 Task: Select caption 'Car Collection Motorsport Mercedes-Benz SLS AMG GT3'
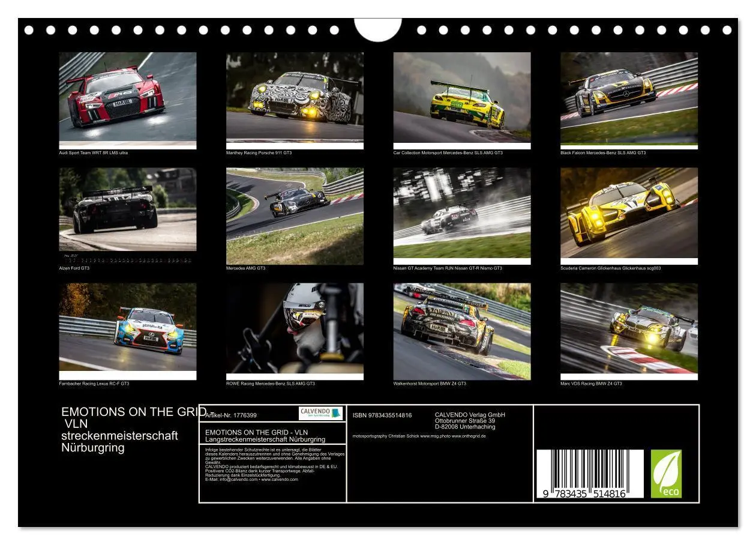[x=448, y=153]
